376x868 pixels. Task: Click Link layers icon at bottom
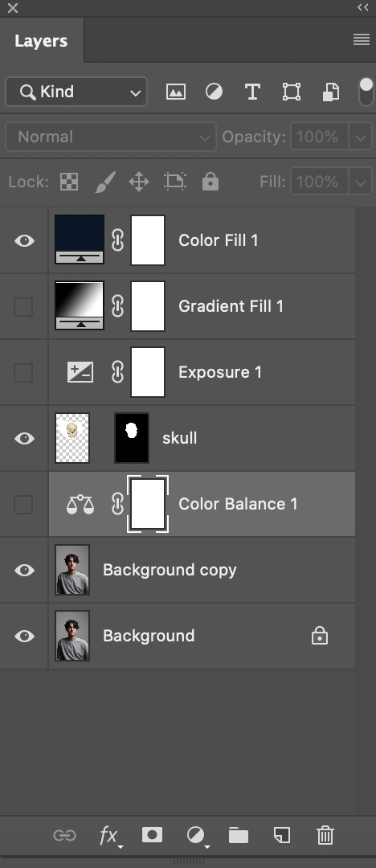65,835
